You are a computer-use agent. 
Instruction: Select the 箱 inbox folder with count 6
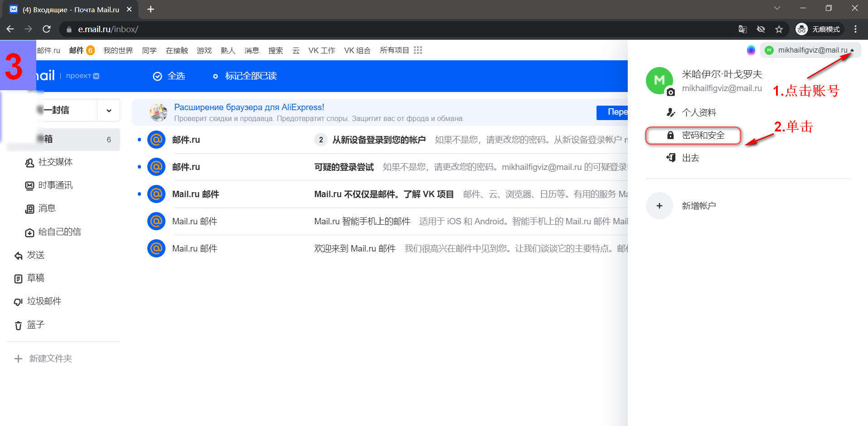63,139
